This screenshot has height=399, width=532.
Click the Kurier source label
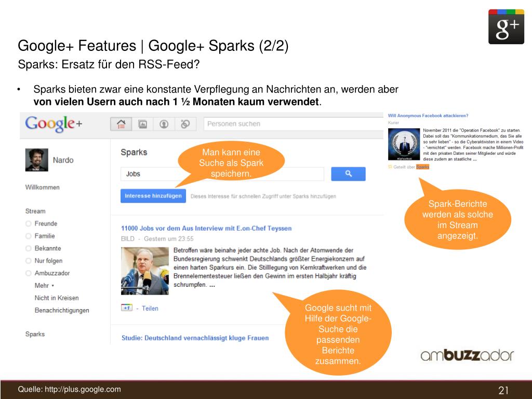[394, 123]
